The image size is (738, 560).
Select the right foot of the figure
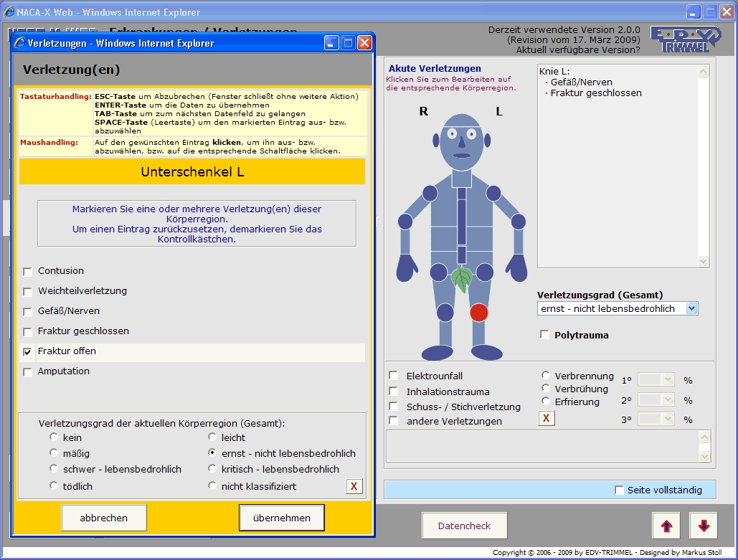click(x=437, y=353)
